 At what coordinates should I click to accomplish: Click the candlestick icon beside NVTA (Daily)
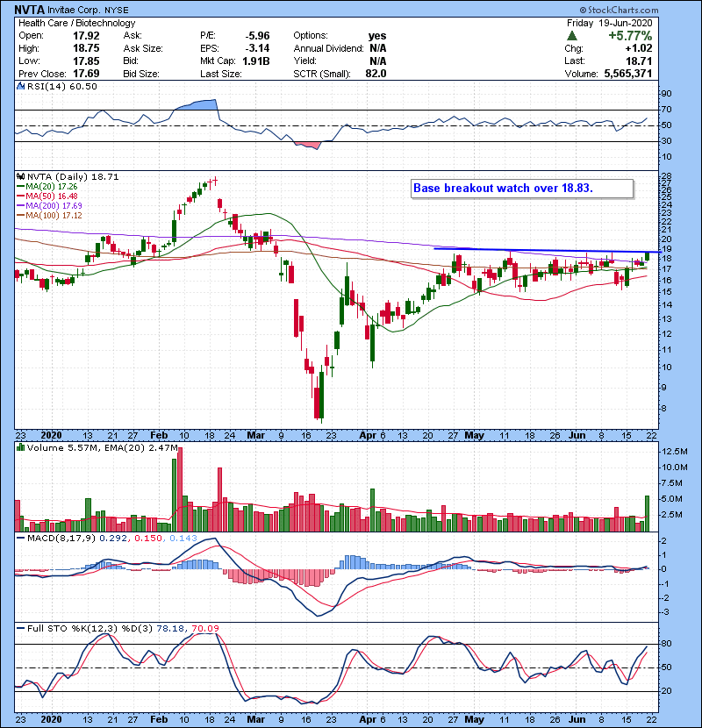pos(20,177)
